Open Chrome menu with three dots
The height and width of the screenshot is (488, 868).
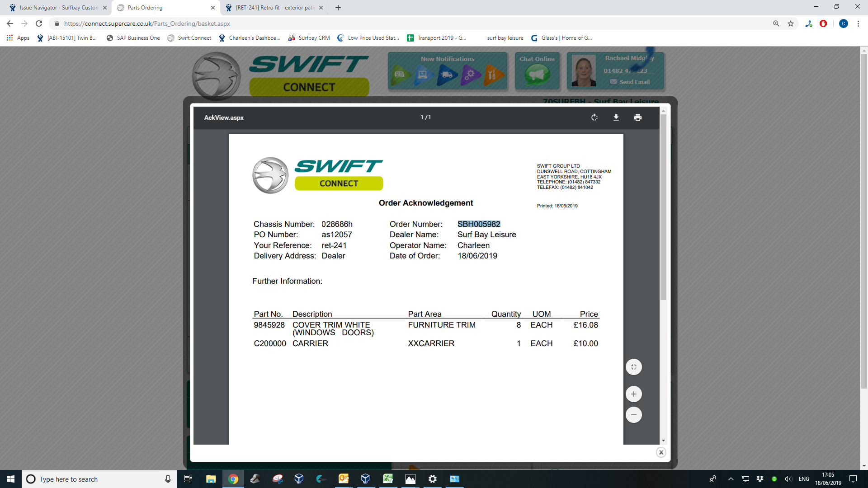858,23
